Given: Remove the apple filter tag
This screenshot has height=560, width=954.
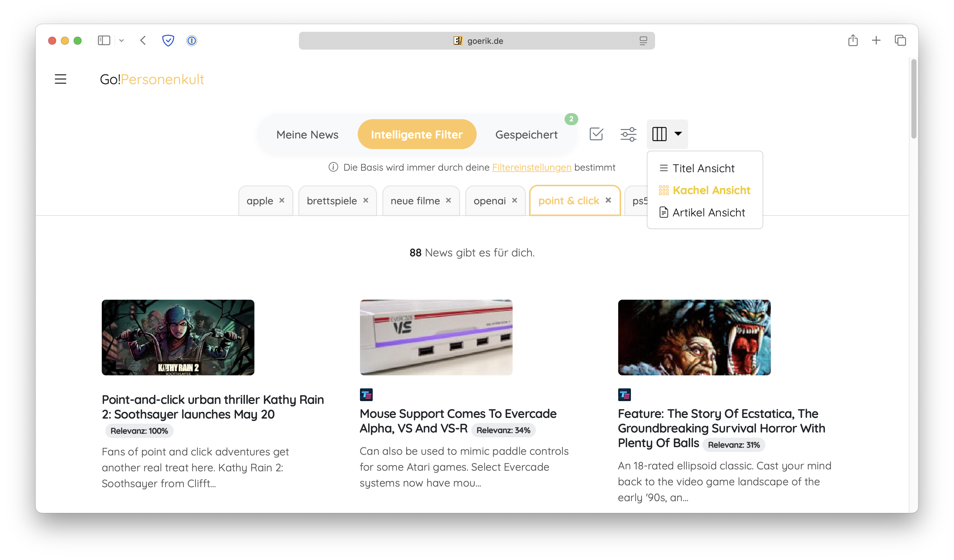Looking at the screenshot, I should pos(282,200).
